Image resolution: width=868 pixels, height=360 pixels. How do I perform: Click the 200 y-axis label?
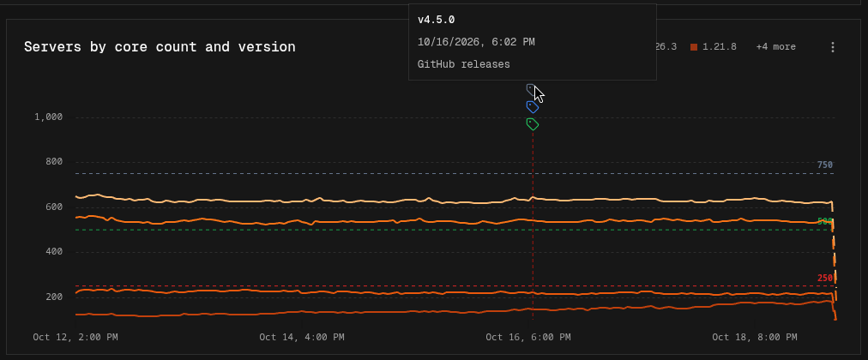click(x=54, y=297)
